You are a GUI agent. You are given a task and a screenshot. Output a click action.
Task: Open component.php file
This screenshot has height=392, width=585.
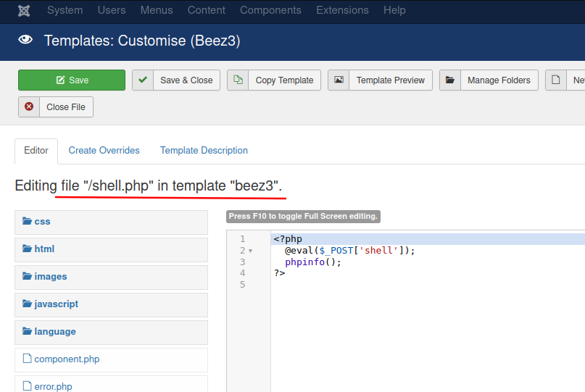point(111,360)
